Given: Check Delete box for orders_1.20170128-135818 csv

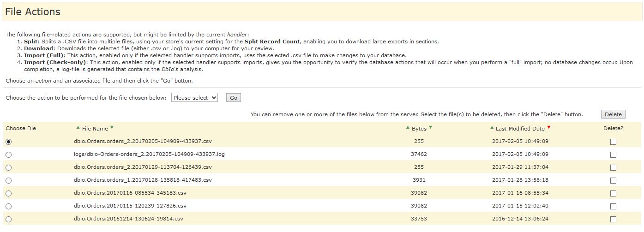Looking at the screenshot, I should [613, 181].
